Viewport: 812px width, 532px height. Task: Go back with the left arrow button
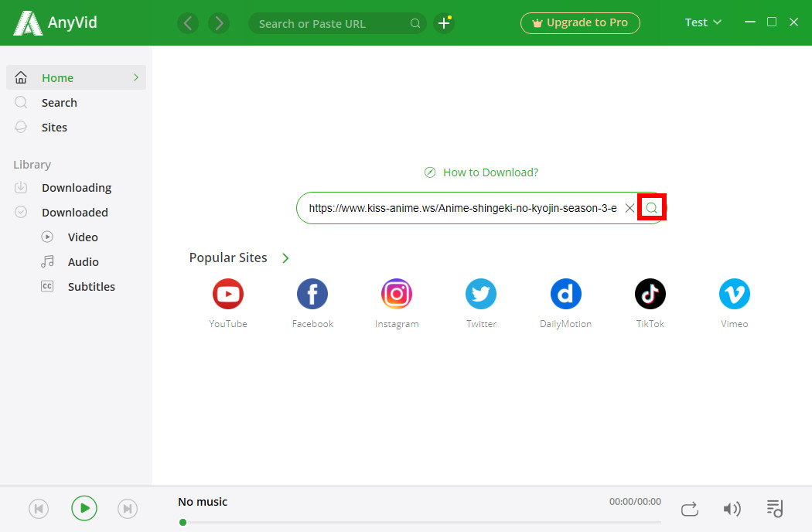tap(188, 23)
